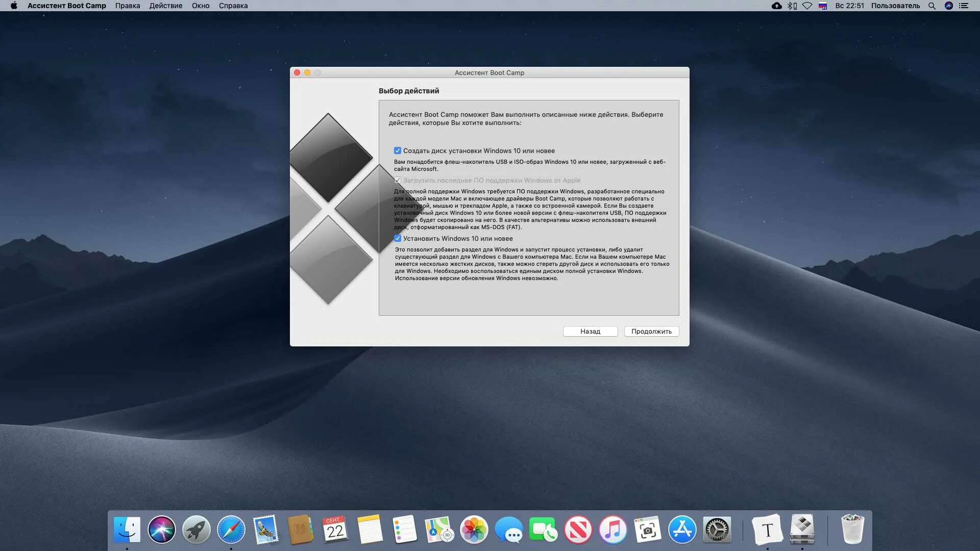Click download Apple Windows support software checkbox
This screenshot has width=980, height=551.
(398, 180)
